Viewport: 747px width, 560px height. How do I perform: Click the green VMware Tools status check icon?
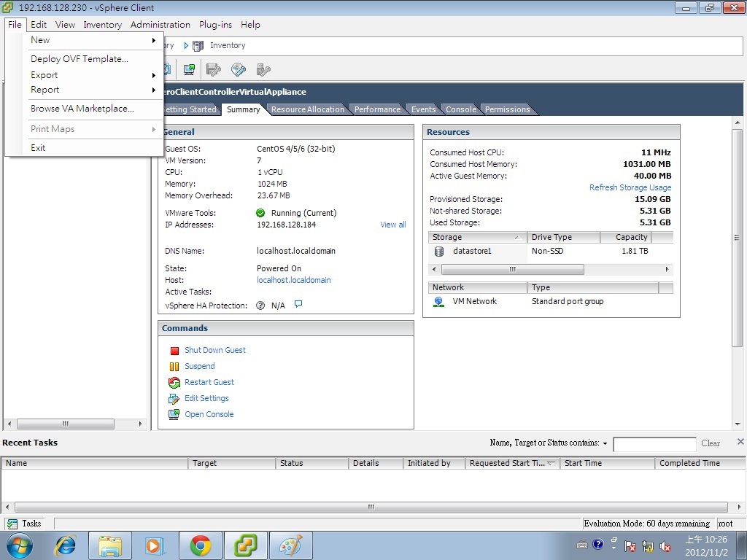(x=260, y=213)
